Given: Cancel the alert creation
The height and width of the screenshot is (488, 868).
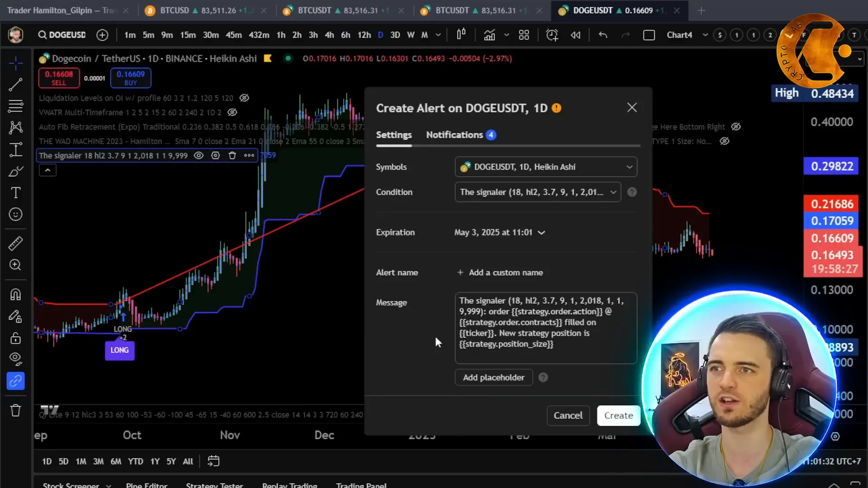Looking at the screenshot, I should pos(568,415).
